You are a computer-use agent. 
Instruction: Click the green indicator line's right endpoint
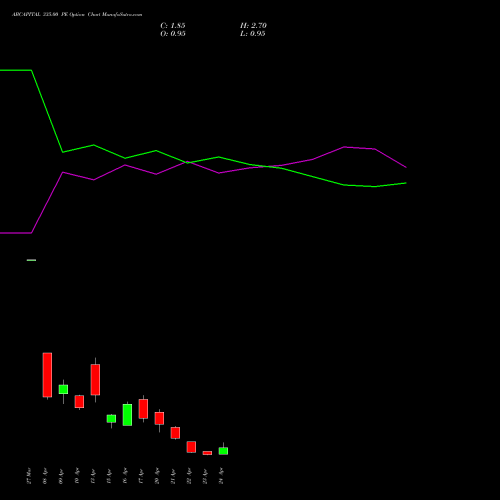coord(406,183)
